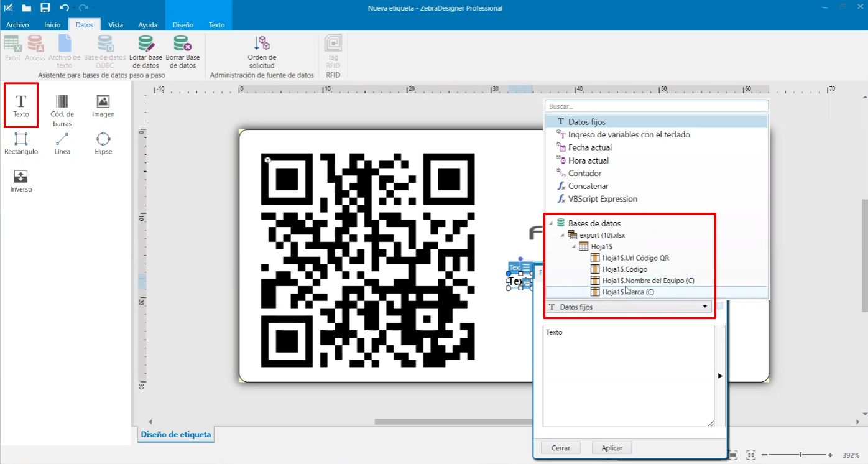
Task: Choose the Rectángulo shape tool
Action: tap(21, 144)
